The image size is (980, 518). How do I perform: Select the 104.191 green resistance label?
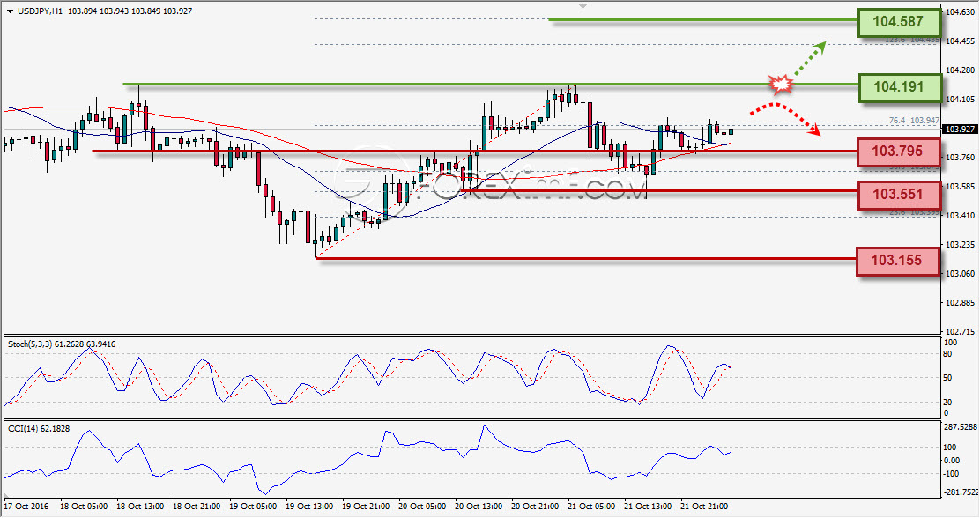coord(900,87)
